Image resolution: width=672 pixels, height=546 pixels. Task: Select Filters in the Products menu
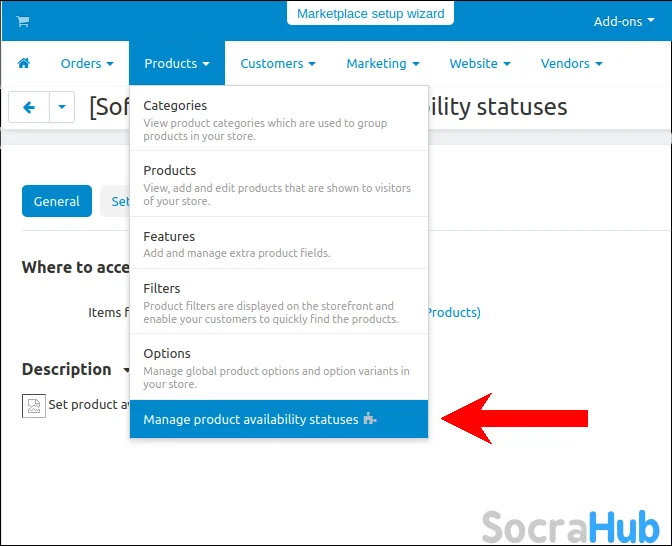pos(162,288)
